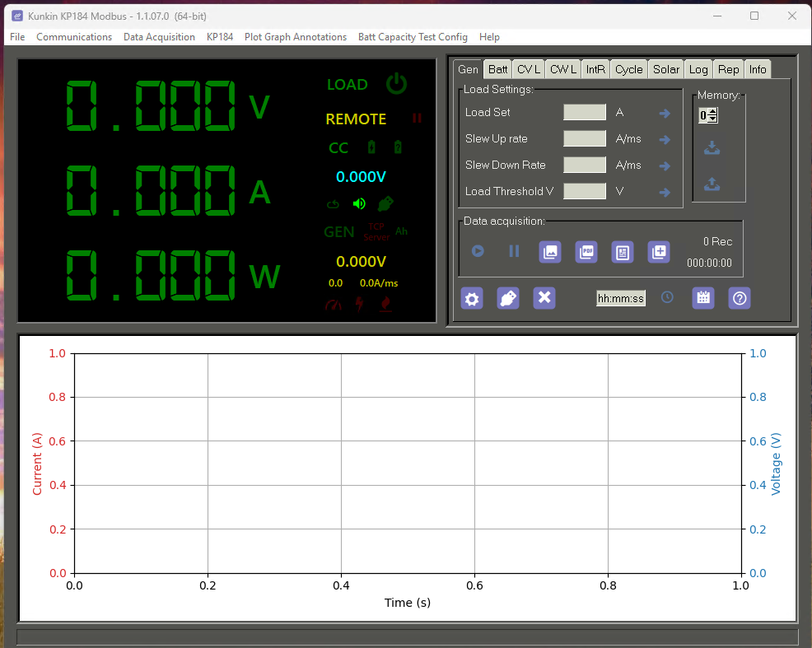Open the File menu

click(17, 37)
